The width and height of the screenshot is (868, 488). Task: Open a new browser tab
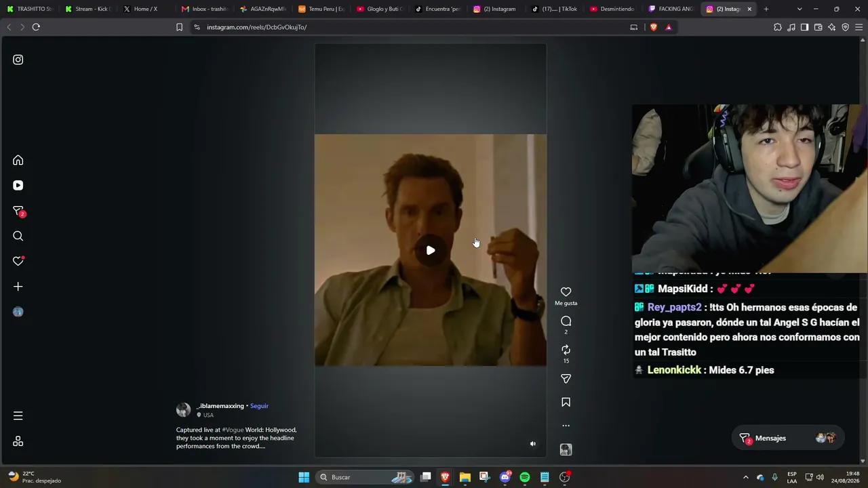pyautogui.click(x=766, y=9)
